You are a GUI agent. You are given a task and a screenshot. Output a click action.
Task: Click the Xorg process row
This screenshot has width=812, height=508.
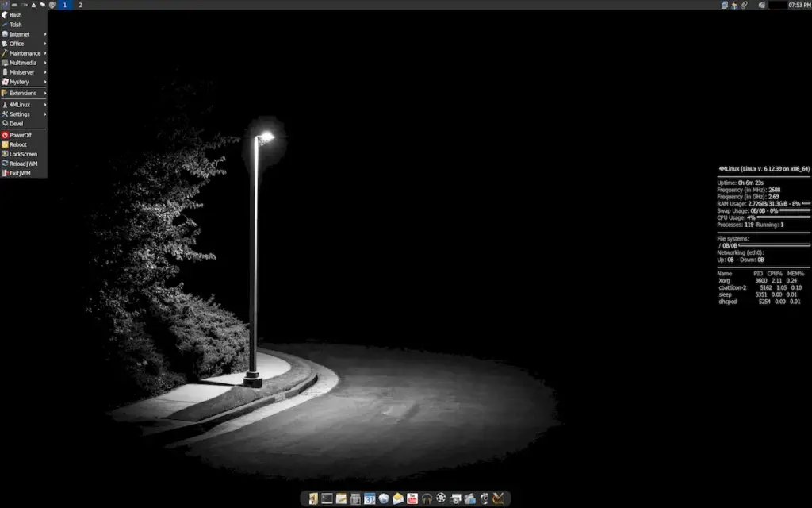pyautogui.click(x=759, y=280)
